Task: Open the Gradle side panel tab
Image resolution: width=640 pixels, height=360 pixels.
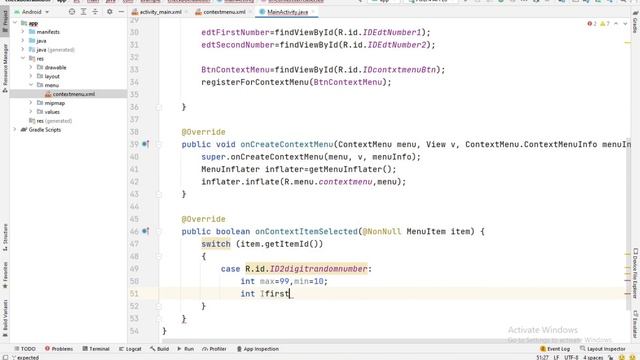Action: [x=635, y=22]
